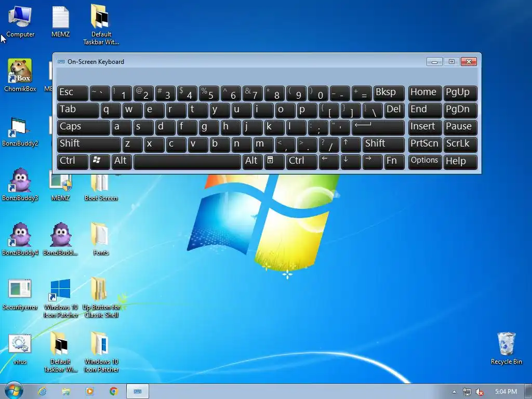532x399 pixels.
Task: Click the PgDn key
Action: point(460,110)
